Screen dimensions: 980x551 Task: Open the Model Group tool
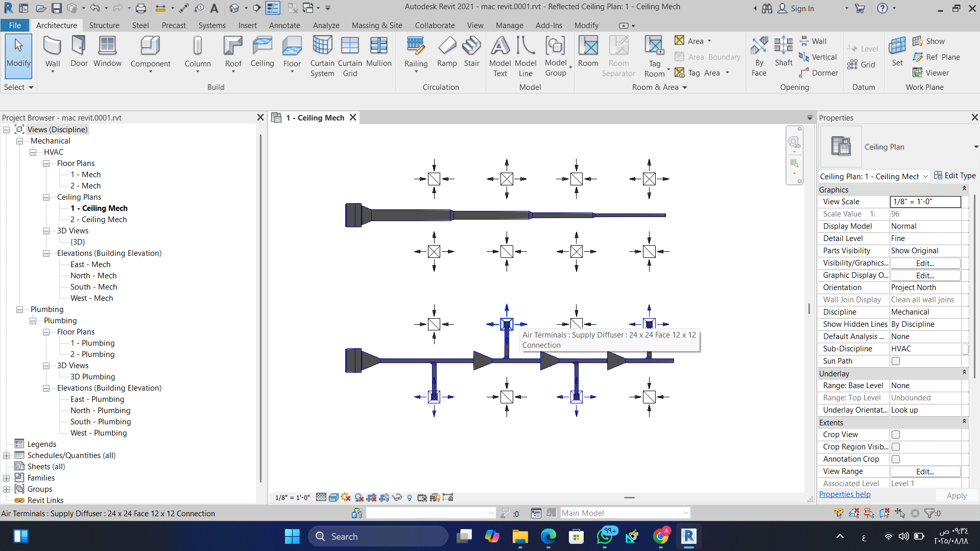click(556, 56)
